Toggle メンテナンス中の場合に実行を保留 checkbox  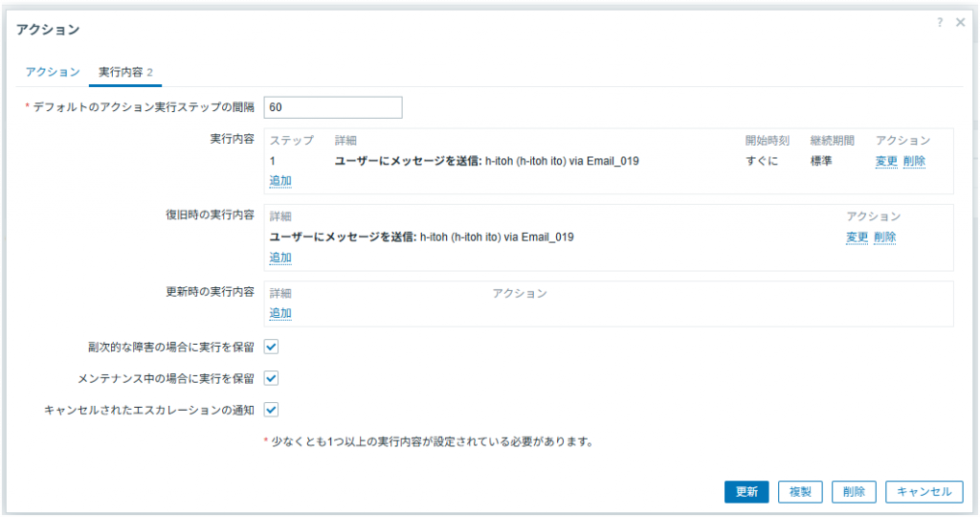271,378
